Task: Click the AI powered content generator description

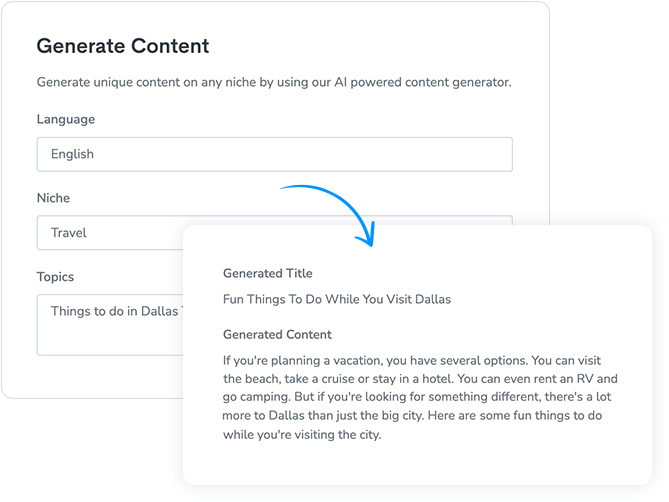Action: (274, 82)
